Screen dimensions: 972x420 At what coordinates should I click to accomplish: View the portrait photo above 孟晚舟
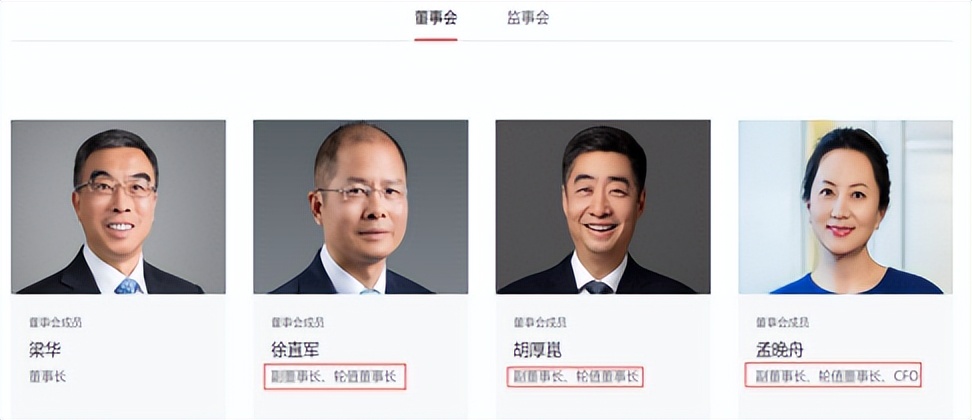coord(846,207)
